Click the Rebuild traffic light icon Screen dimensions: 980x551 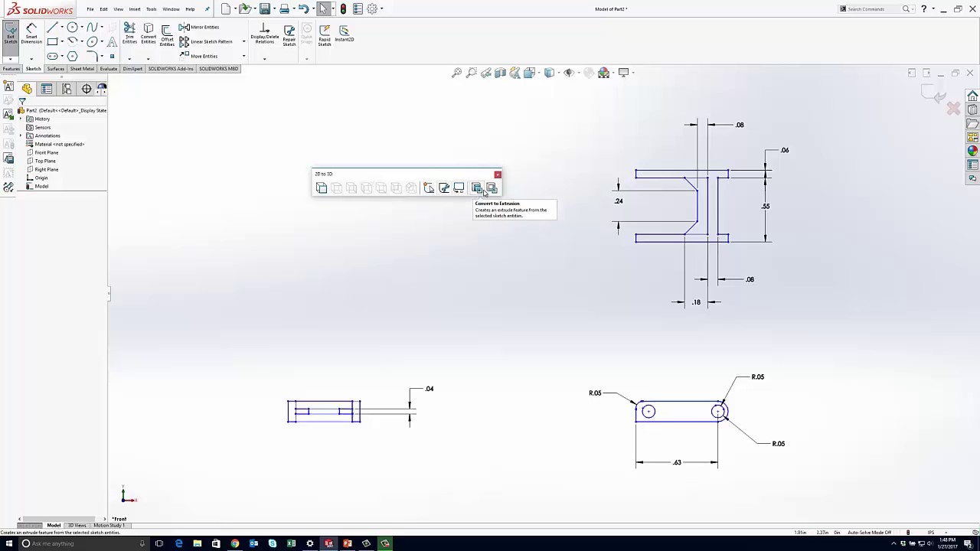point(343,9)
